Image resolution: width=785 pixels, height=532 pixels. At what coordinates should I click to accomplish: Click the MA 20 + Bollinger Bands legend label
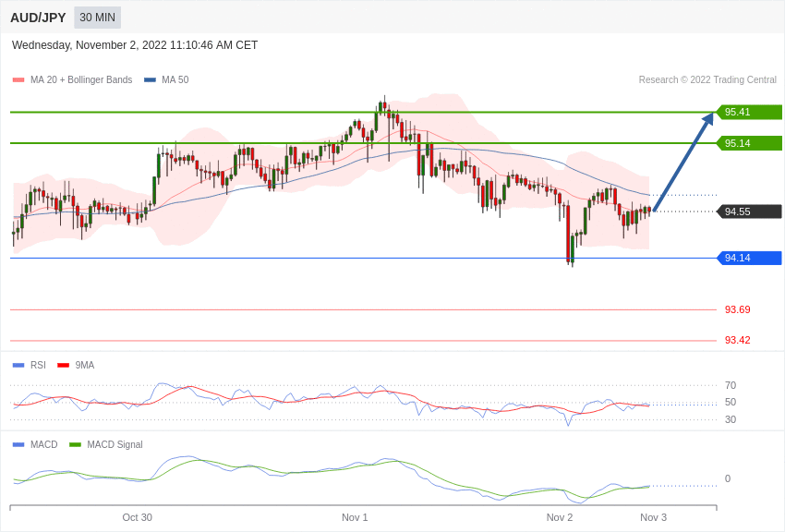pyautogui.click(x=81, y=79)
